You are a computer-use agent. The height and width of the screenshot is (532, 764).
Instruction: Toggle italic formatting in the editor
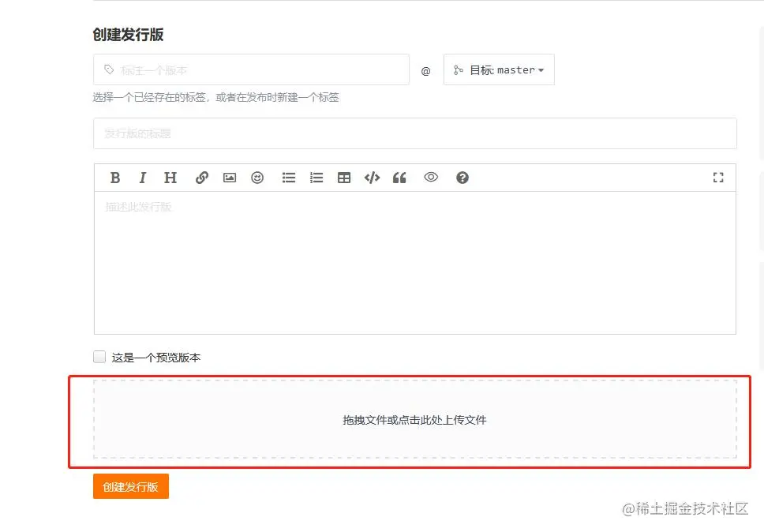point(143,178)
